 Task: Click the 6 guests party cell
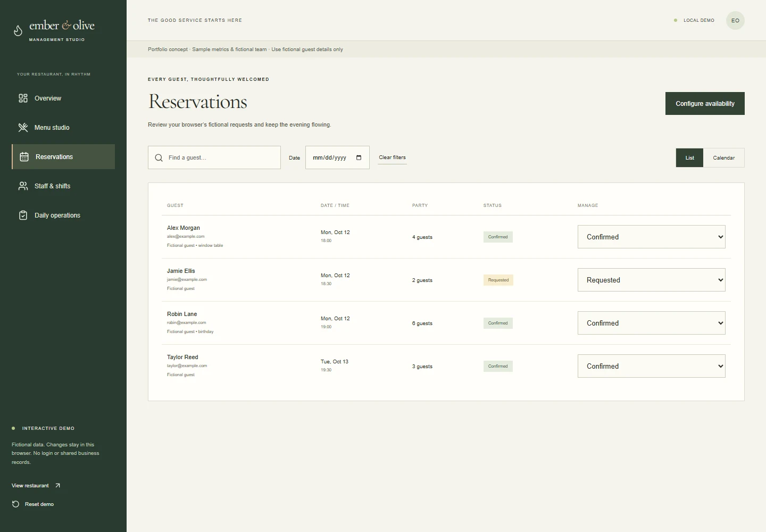click(x=422, y=323)
